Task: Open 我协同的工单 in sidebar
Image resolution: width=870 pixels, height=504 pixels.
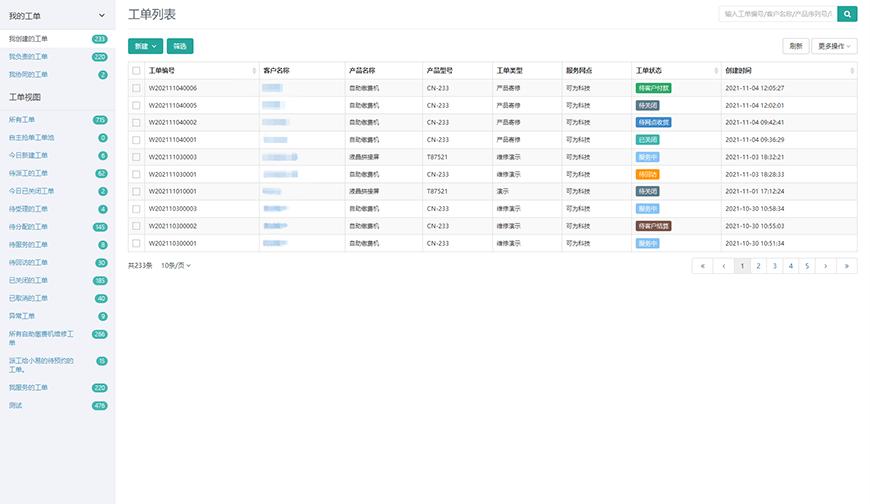Action: tap(28, 74)
